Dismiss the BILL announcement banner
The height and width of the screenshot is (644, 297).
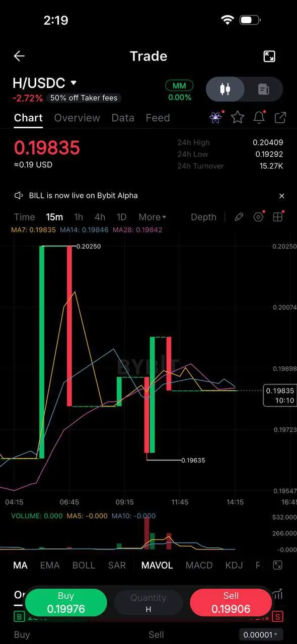[x=282, y=196]
